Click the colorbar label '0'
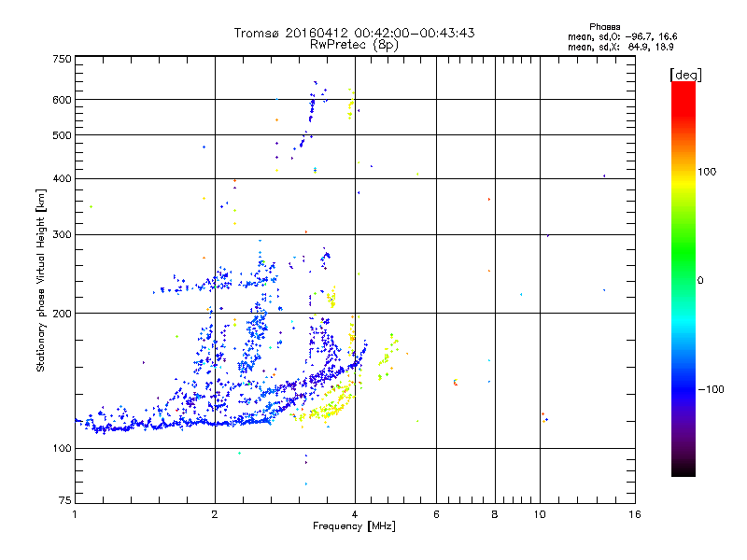 point(700,281)
